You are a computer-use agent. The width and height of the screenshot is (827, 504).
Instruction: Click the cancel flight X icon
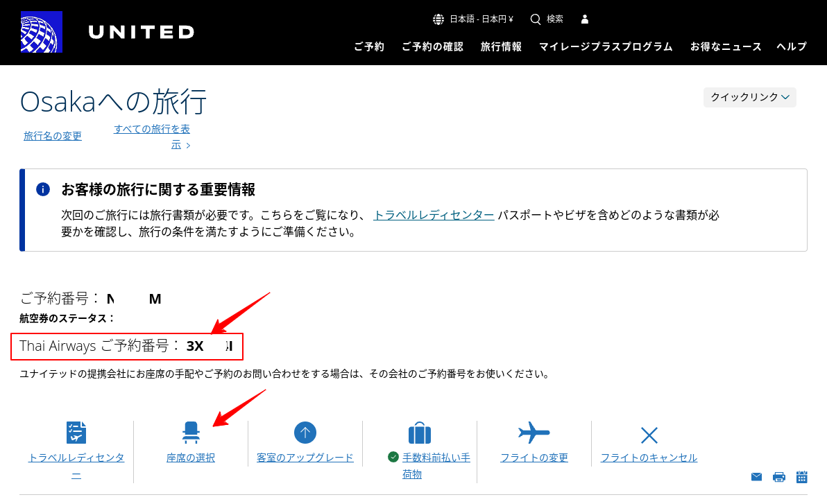click(x=649, y=435)
